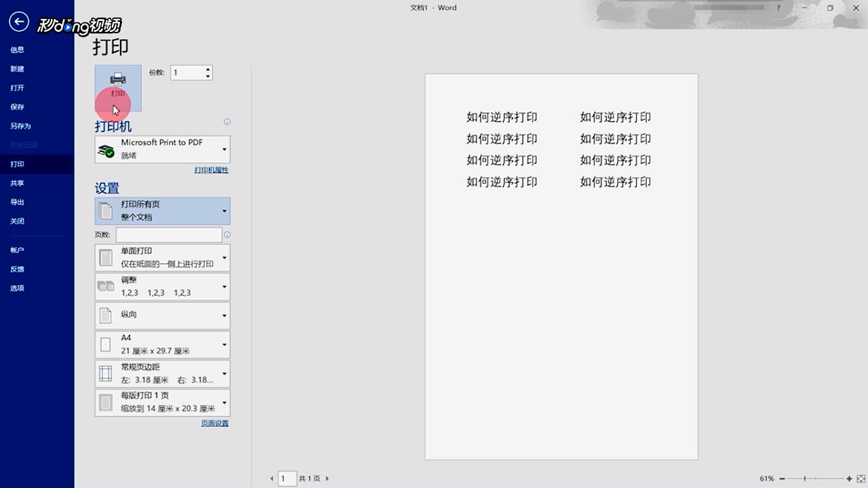The width and height of the screenshot is (868, 488).
Task: Open the 单面打印 dropdown
Action: pyautogui.click(x=162, y=258)
